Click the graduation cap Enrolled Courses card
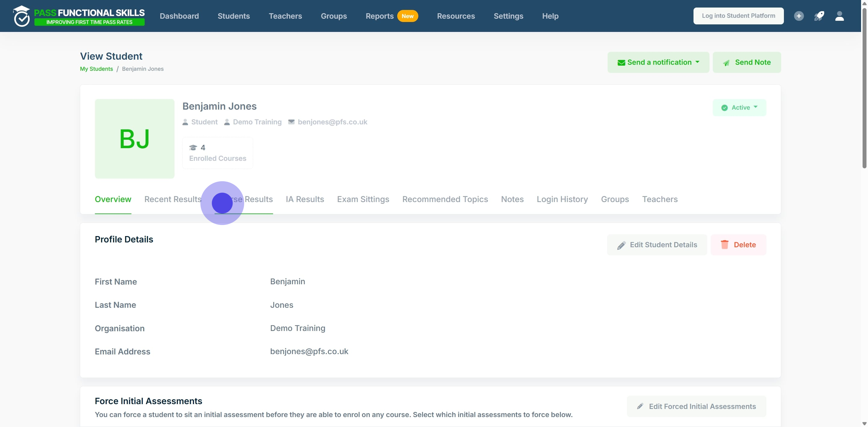The height and width of the screenshot is (427, 868). pyautogui.click(x=217, y=153)
